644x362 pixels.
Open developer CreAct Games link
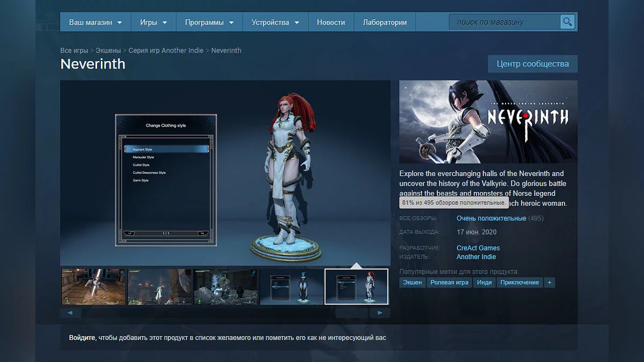tap(478, 248)
